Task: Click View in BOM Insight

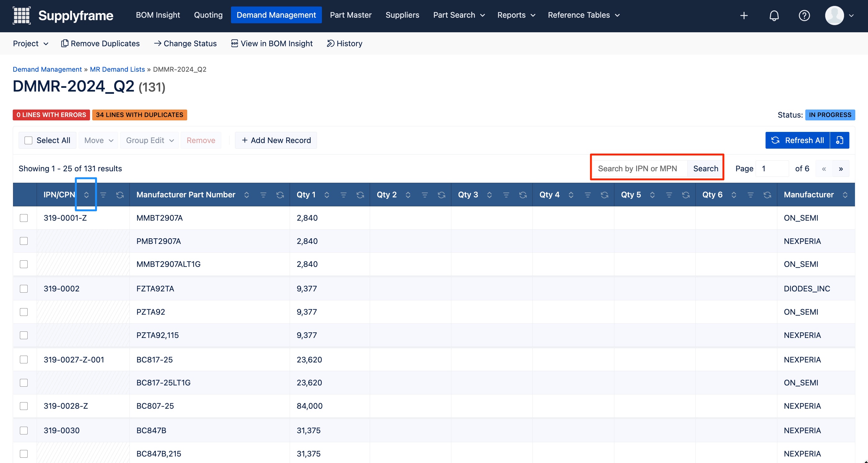Action: coord(272,43)
